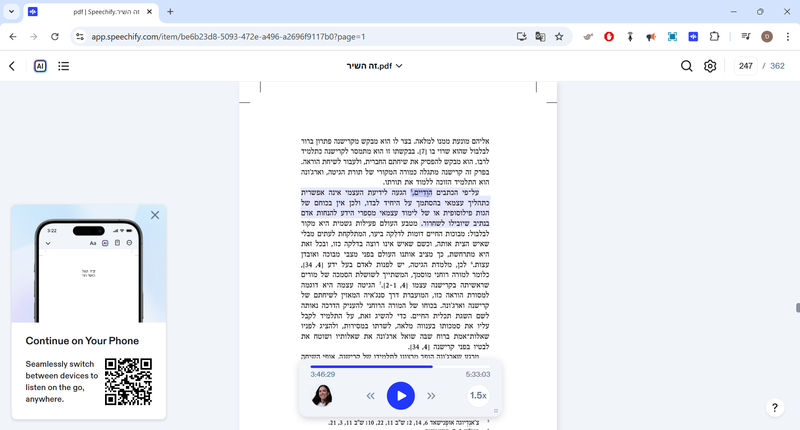
Task: Open the AI assistant panel
Action: (40, 66)
